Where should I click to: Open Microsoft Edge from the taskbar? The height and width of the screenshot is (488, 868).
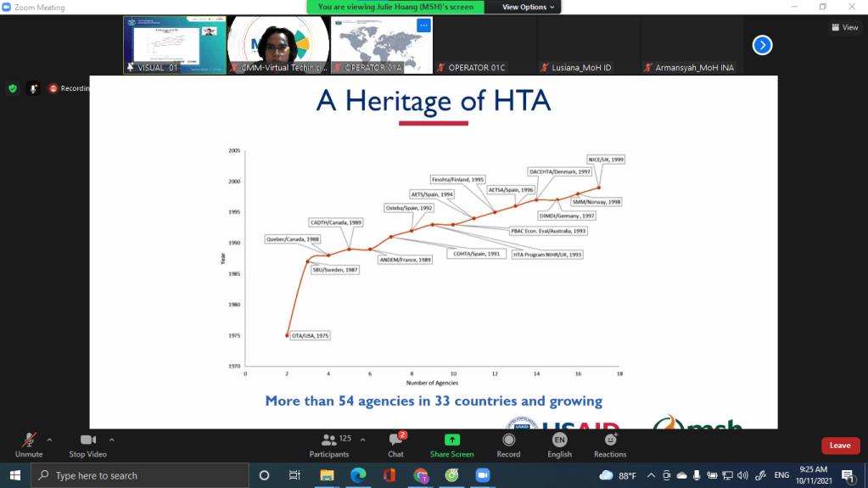click(357, 475)
